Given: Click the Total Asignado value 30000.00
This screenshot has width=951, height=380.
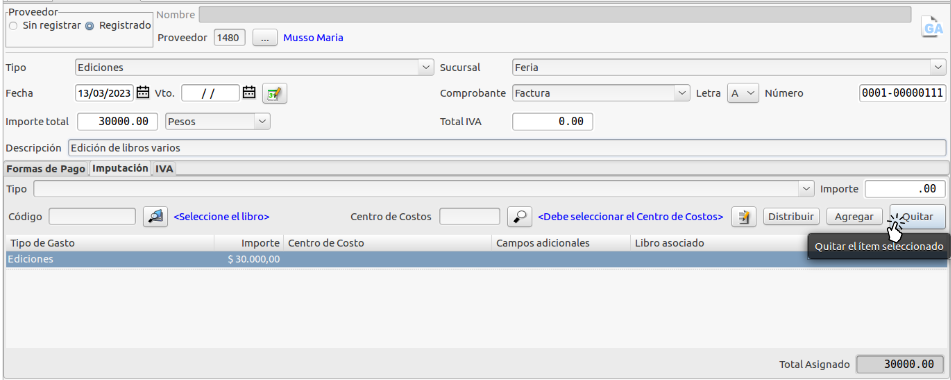Looking at the screenshot, I should (900, 364).
